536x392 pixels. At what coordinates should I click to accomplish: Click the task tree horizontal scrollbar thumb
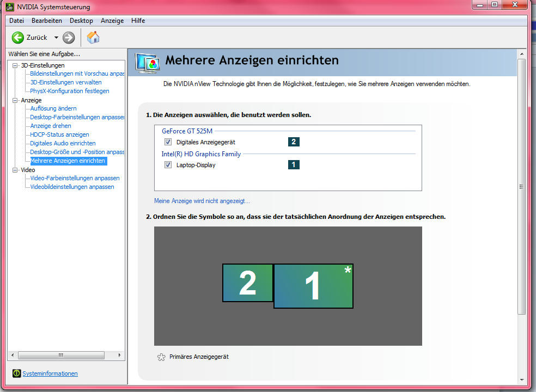tap(61, 355)
